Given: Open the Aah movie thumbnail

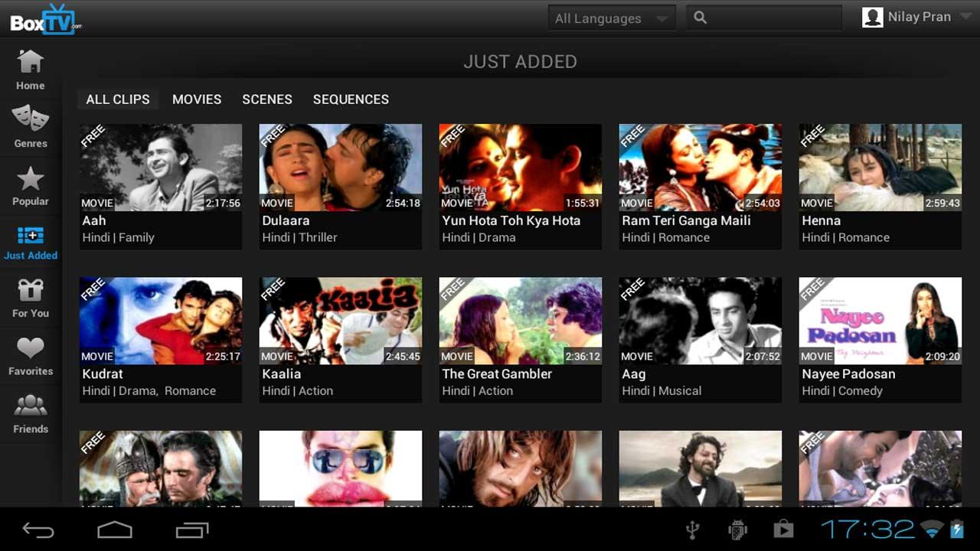Looking at the screenshot, I should pos(161,168).
